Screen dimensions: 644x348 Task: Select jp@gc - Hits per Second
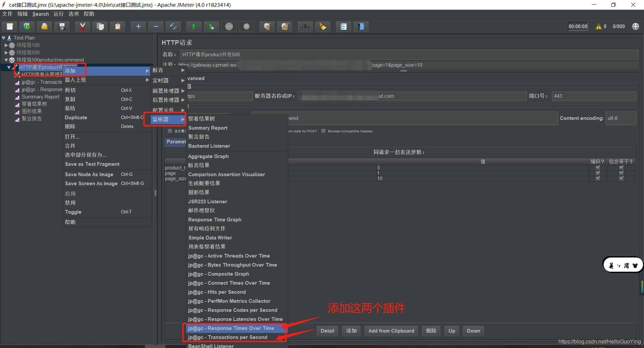[x=237, y=292]
